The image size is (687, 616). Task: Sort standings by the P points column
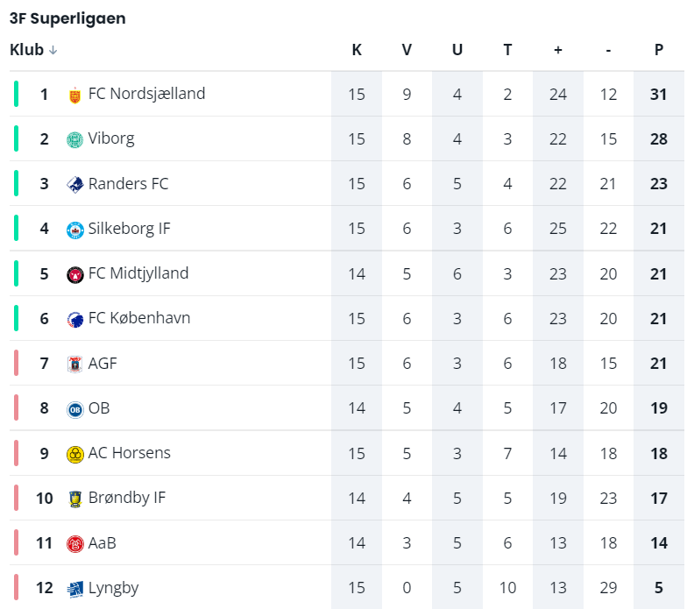coord(659,50)
